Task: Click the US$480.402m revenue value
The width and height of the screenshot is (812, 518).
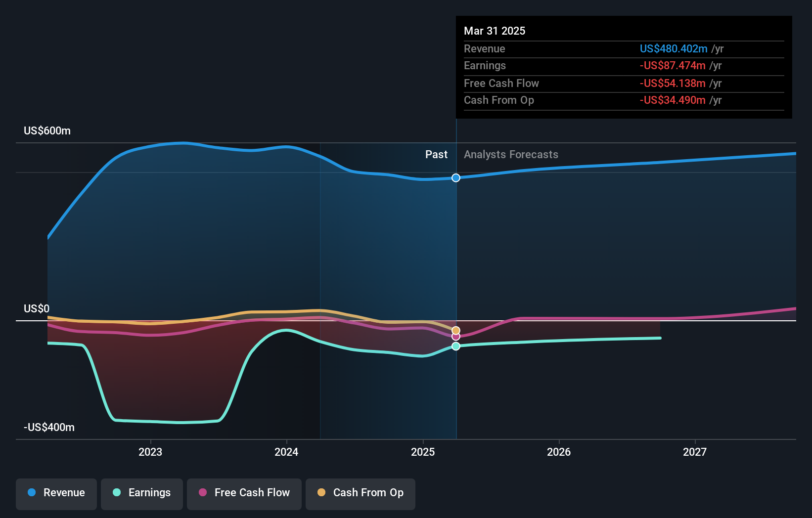Action: pyautogui.click(x=674, y=49)
